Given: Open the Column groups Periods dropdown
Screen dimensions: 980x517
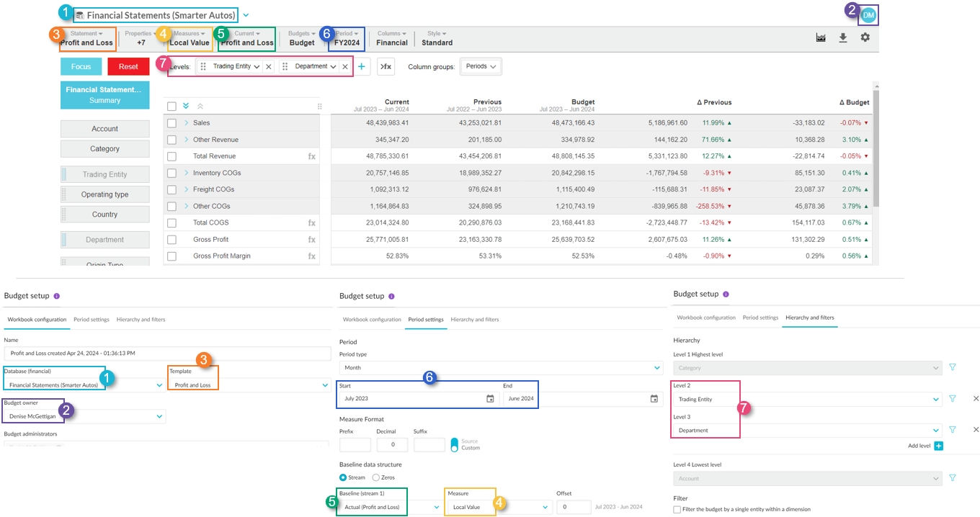Looking at the screenshot, I should (x=481, y=67).
